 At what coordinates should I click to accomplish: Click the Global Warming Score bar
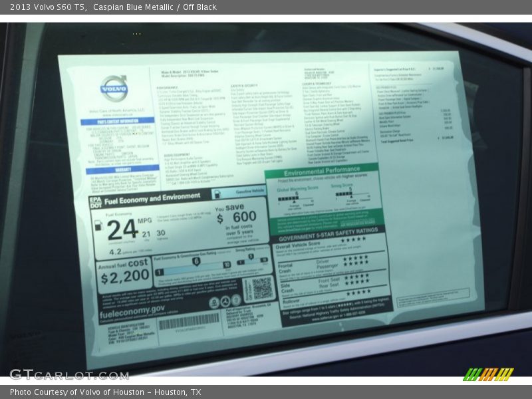point(289,198)
